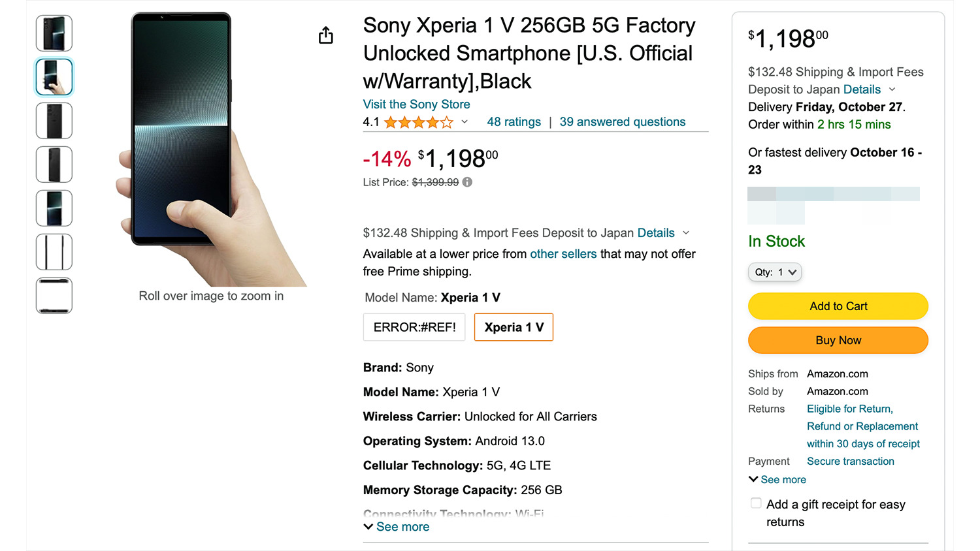The width and height of the screenshot is (980, 551).
Task: Expand 'See more' under Payment details
Action: tap(777, 480)
